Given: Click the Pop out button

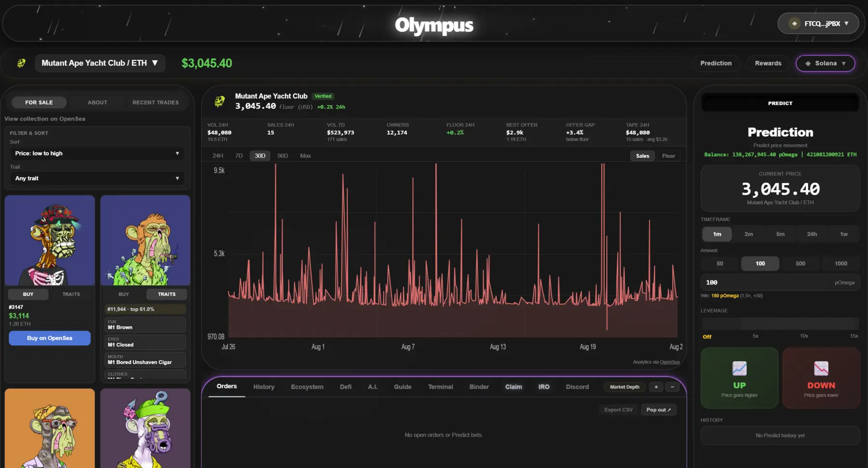Looking at the screenshot, I should point(659,410).
